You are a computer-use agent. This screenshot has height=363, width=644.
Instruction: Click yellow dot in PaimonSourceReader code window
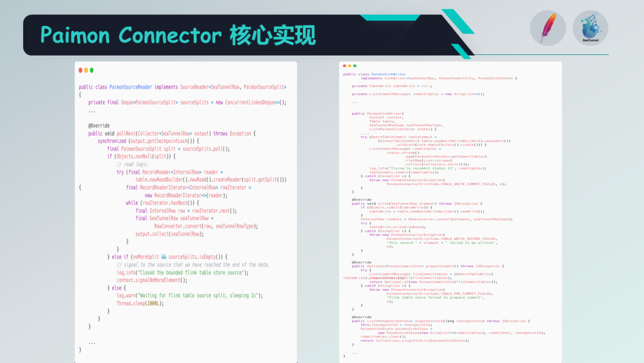86,70
